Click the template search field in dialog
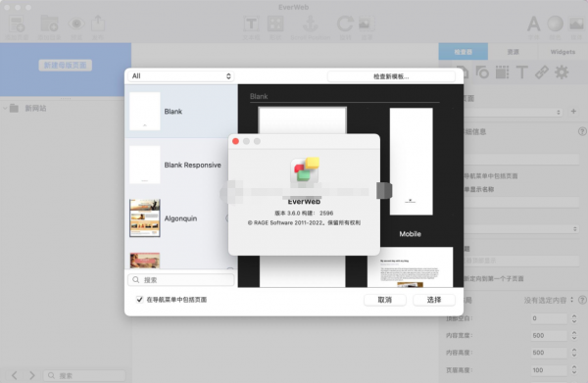 click(x=181, y=279)
